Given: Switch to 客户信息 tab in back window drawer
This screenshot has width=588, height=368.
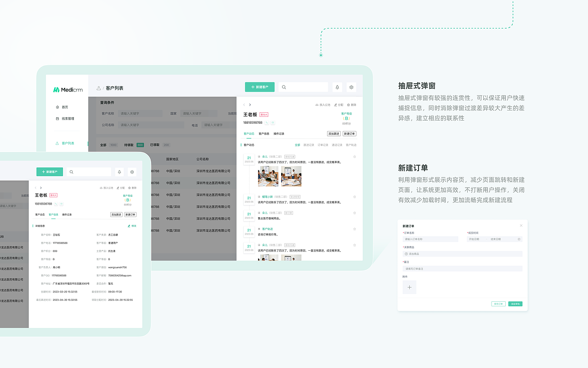Looking at the screenshot, I should coord(264,134).
